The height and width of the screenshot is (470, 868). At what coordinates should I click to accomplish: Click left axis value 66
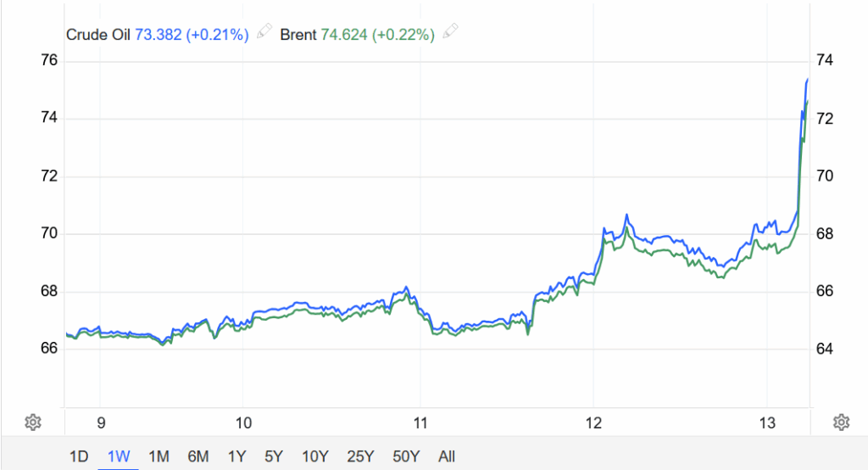click(x=49, y=348)
